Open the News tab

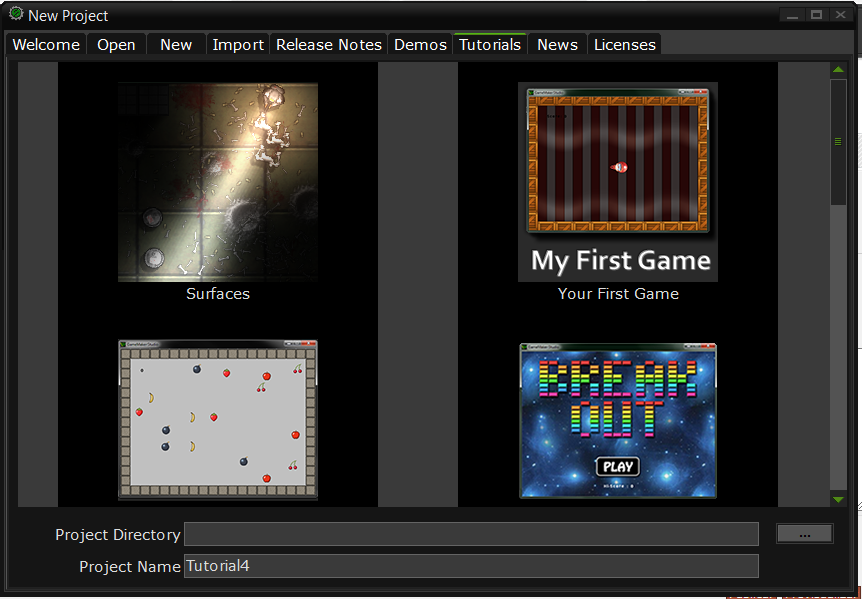(x=557, y=45)
